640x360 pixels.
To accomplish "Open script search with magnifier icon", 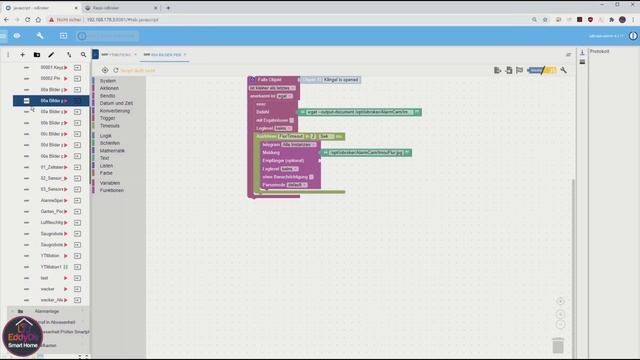I will click(x=83, y=55).
